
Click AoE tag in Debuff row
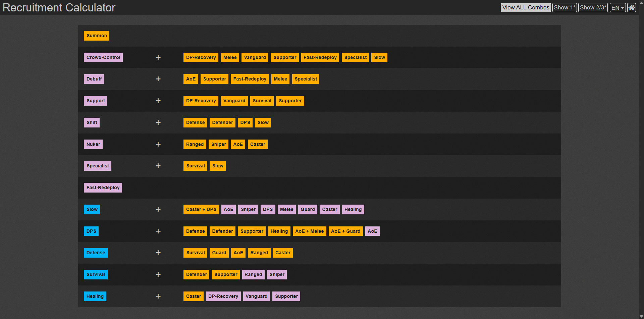[x=191, y=79]
